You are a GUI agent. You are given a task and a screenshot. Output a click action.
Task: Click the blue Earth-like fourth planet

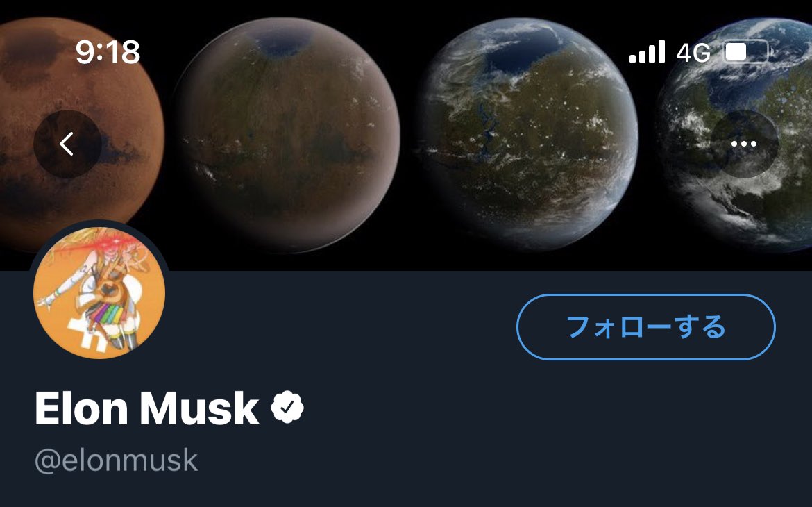pyautogui.click(x=736, y=135)
